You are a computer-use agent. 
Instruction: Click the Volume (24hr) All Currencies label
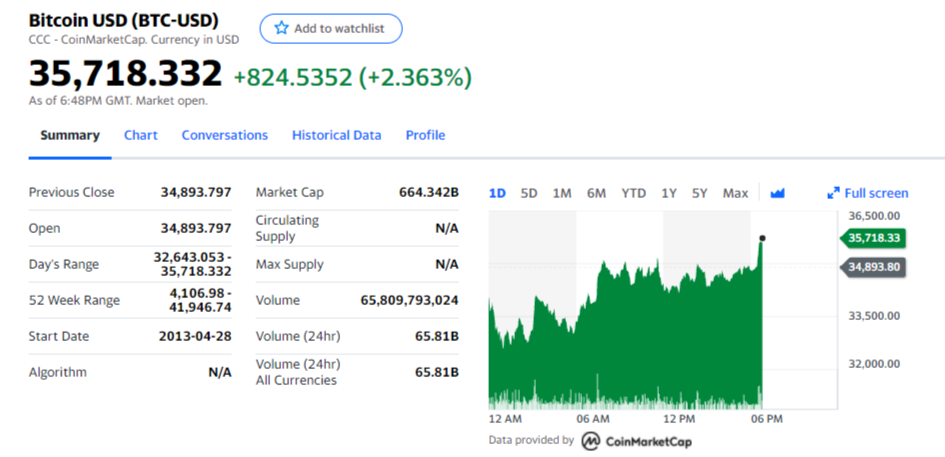tap(298, 373)
